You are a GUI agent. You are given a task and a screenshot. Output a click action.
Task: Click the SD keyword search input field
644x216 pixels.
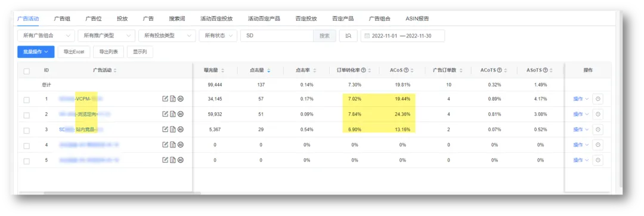[x=277, y=36]
